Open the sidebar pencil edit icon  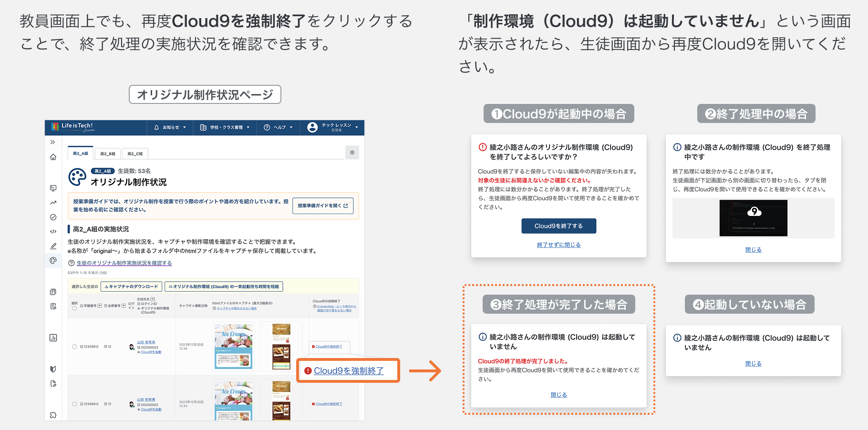tap(53, 246)
